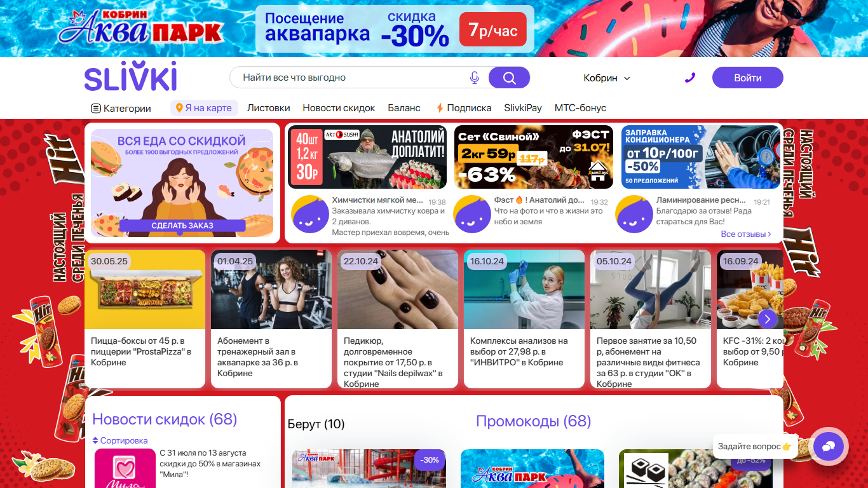Viewport: 868px width, 488px height.
Task: Open the Заправка кондиционера banner
Action: click(701, 157)
